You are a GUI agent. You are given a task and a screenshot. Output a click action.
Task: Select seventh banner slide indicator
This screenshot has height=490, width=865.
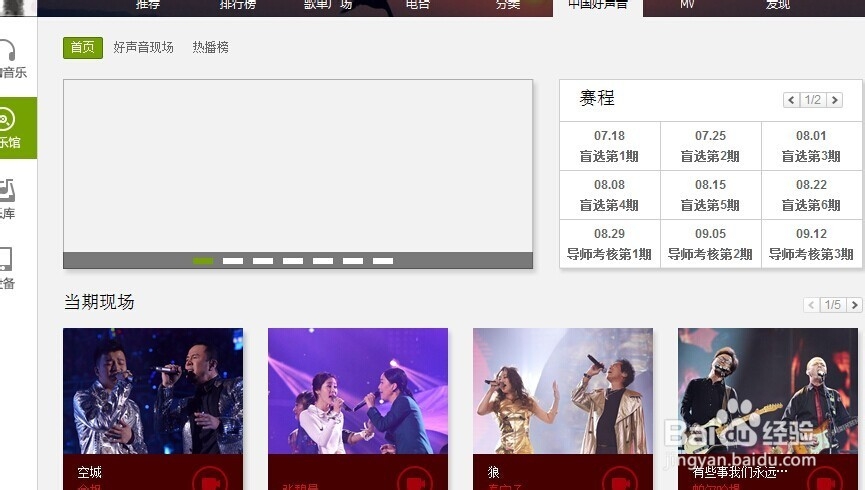383,261
